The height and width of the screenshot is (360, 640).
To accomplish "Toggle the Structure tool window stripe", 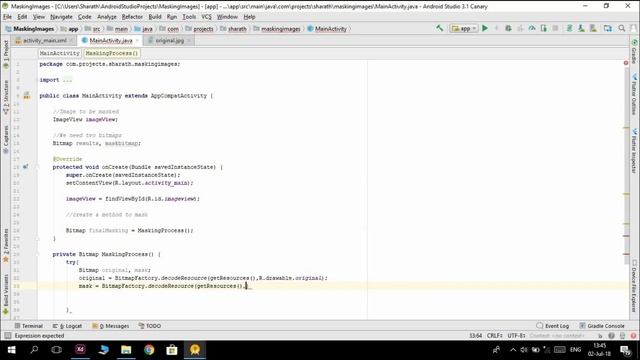I will click(x=6, y=97).
